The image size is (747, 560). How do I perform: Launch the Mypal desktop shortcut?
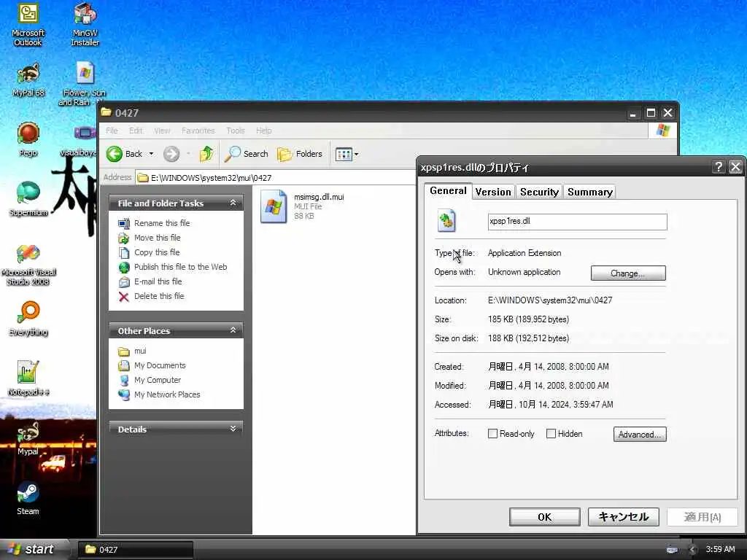coord(28,438)
